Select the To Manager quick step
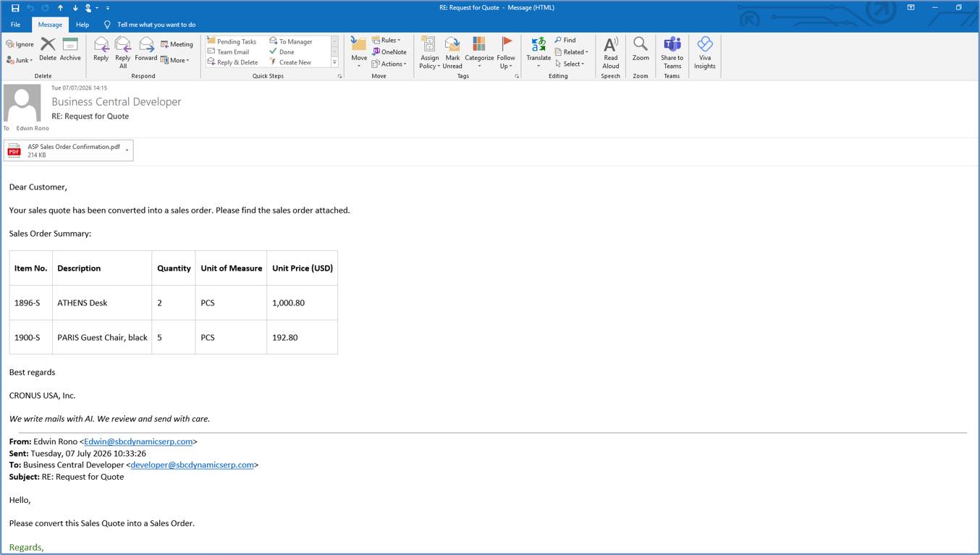Screen dimensions: 980x555 (x=291, y=41)
